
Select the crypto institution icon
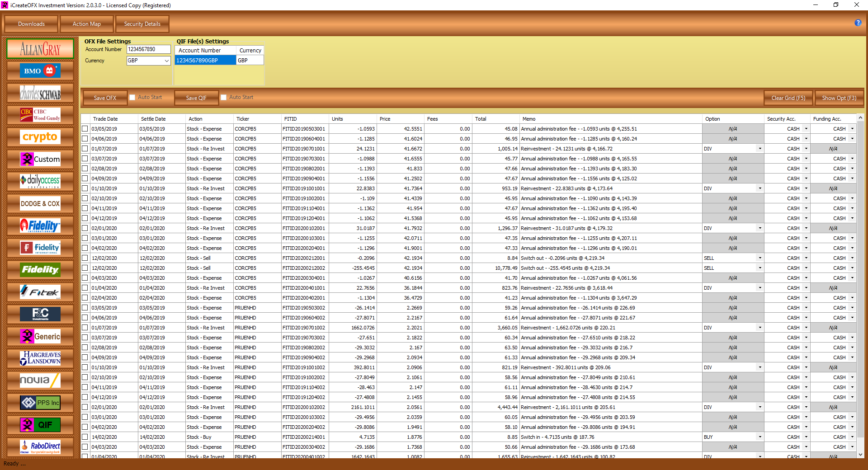(x=40, y=137)
